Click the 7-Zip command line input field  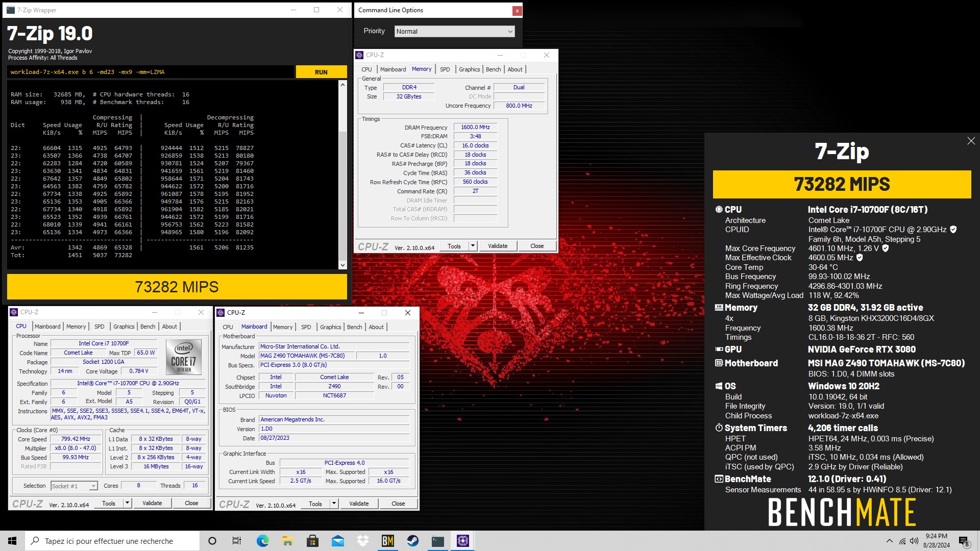pos(151,72)
